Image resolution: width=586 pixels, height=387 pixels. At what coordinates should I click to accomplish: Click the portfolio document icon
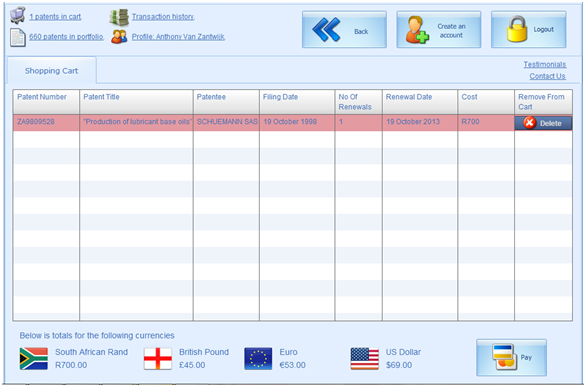point(18,38)
